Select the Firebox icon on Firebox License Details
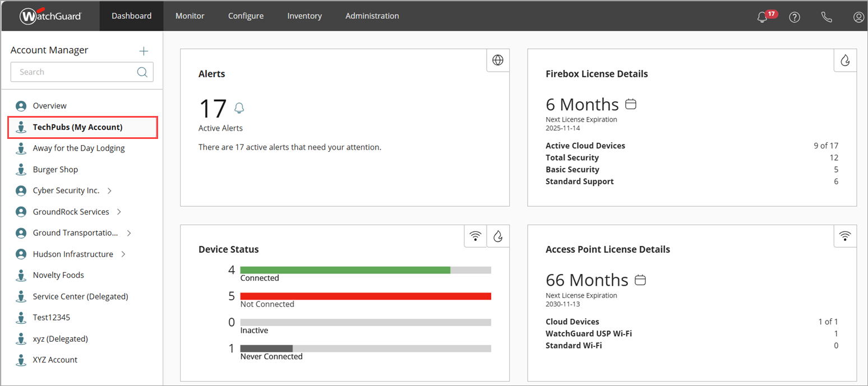The height and width of the screenshot is (386, 868). pyautogui.click(x=845, y=60)
